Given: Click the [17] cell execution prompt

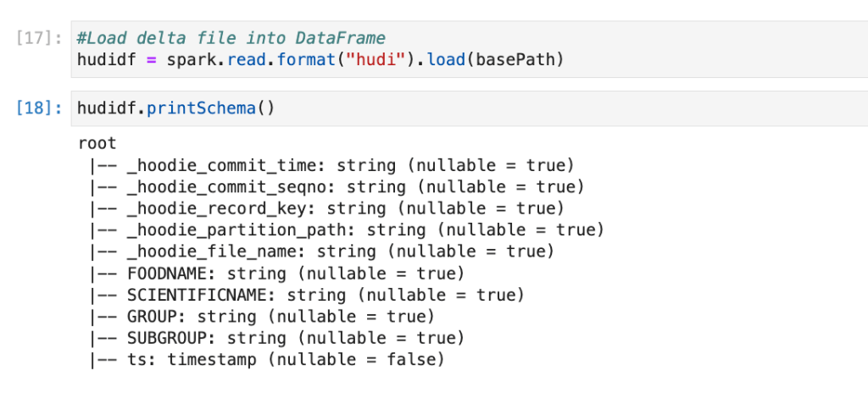Looking at the screenshot, I should 39,38.
